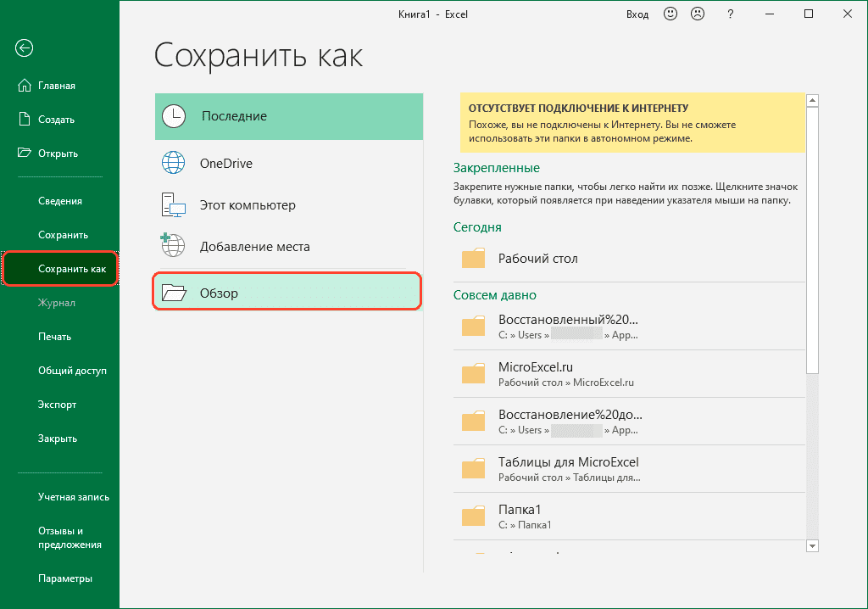Viewport: 868px width, 609px height.
Task: Open the Обзор browse folder icon
Action: [174, 291]
